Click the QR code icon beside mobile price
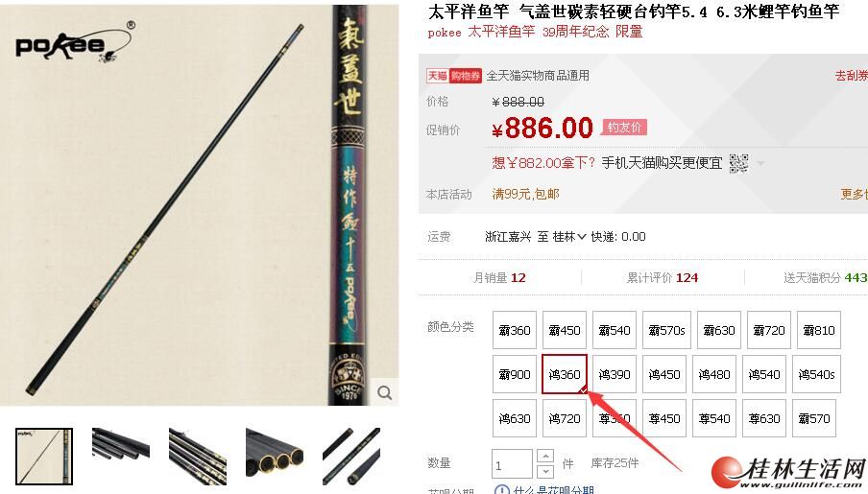 738,163
